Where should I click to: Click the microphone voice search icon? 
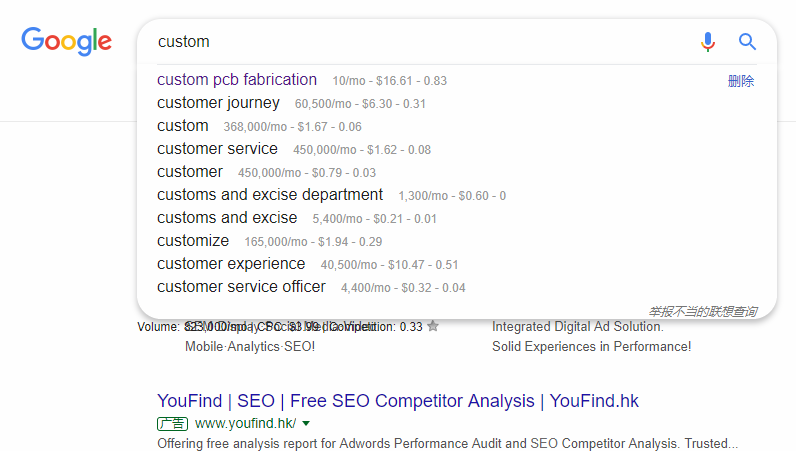click(x=708, y=42)
